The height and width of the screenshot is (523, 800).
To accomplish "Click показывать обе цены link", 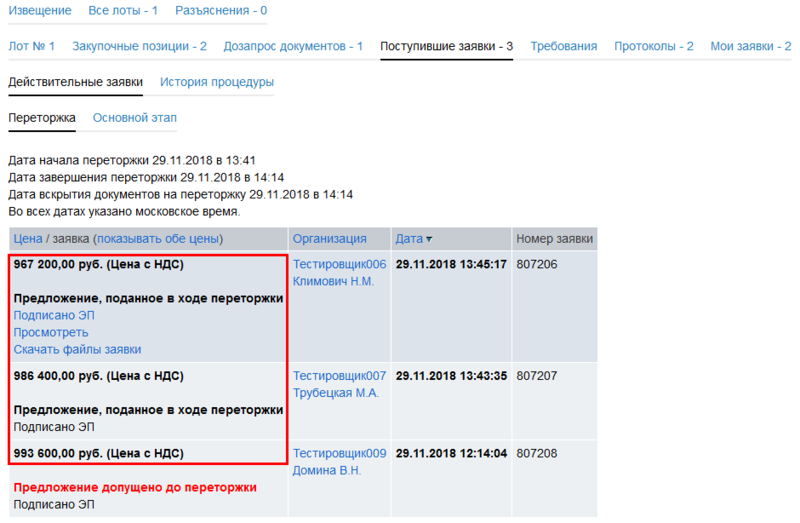I will point(157,239).
